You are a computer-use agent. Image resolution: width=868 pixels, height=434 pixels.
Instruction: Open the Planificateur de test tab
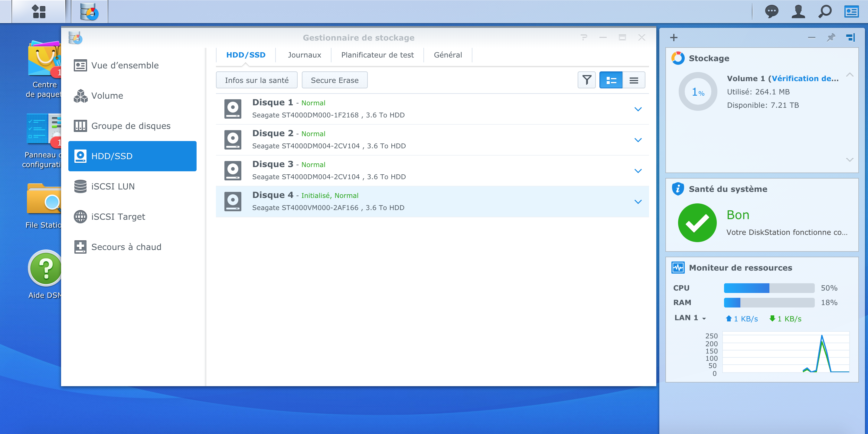click(x=377, y=55)
